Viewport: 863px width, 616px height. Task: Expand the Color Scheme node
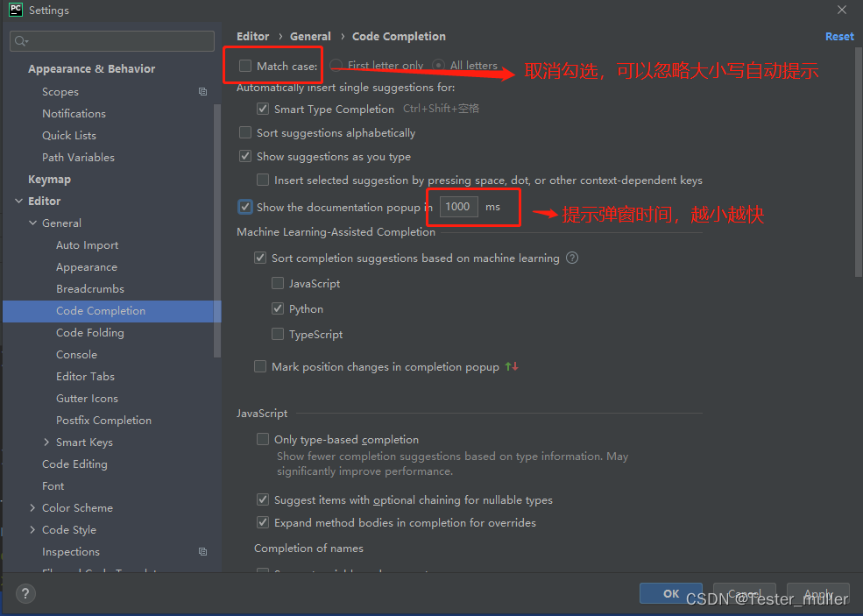pos(32,507)
